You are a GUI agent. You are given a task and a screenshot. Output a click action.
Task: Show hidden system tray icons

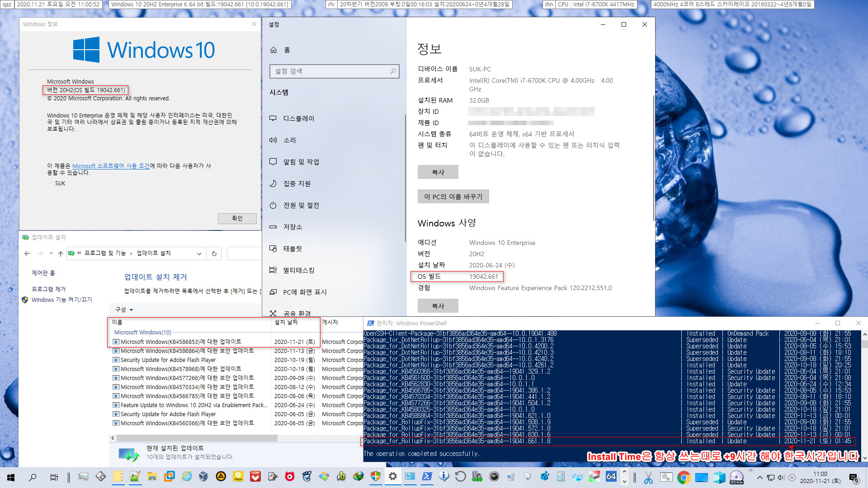760,478
